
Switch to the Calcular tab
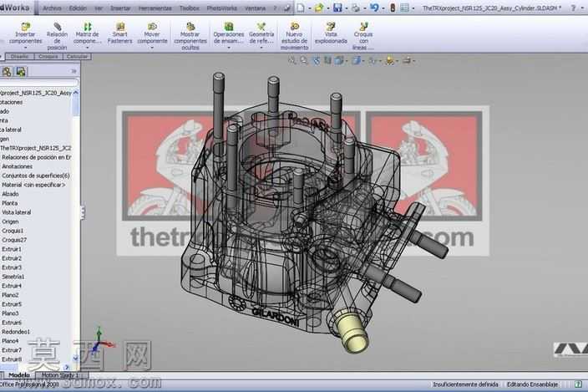[77, 57]
